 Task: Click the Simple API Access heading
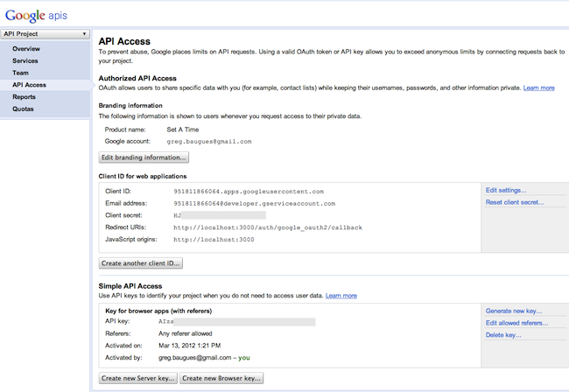tap(130, 286)
